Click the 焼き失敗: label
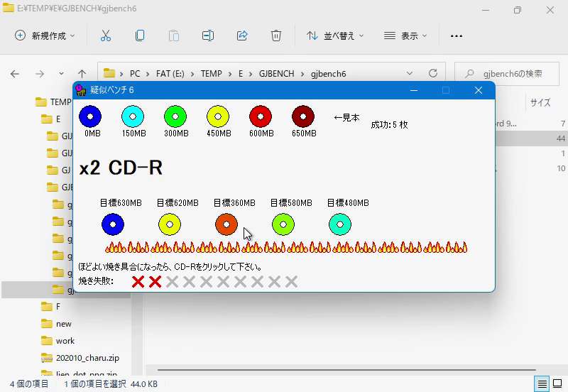Viewport: 568px width, 392px height. (x=96, y=281)
